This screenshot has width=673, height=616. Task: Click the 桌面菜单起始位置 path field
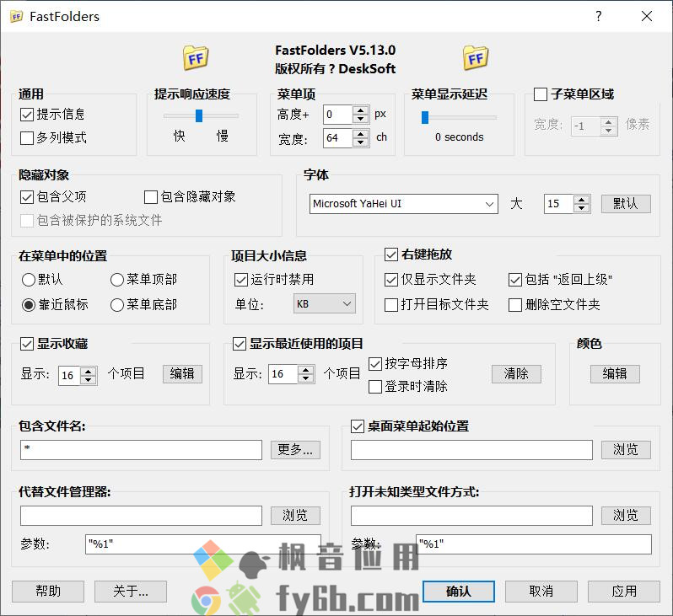471,450
